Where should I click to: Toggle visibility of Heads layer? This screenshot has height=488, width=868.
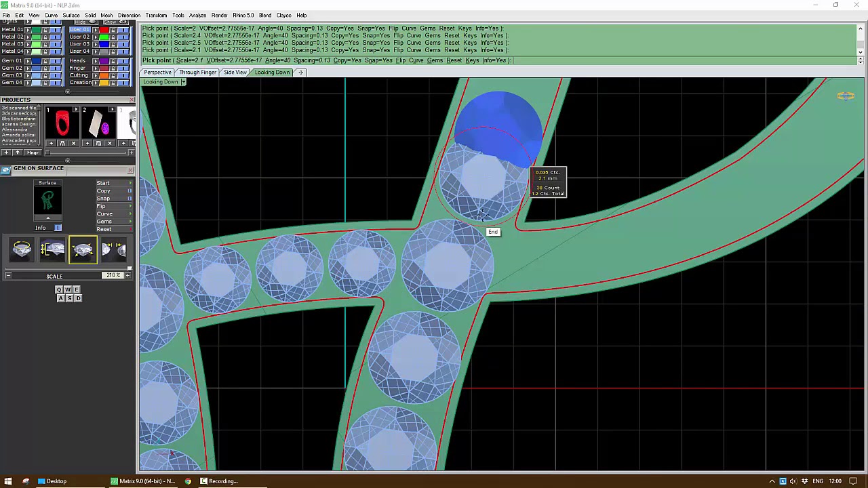click(123, 61)
